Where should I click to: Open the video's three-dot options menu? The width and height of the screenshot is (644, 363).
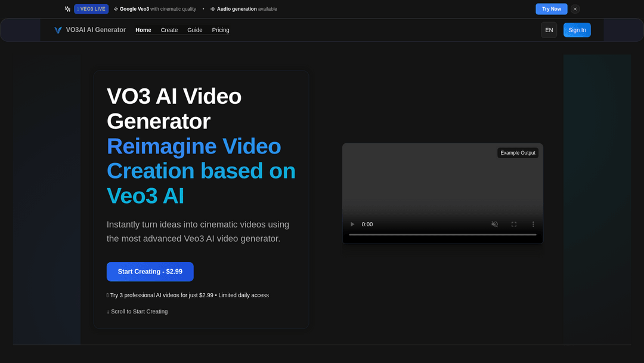(x=533, y=224)
